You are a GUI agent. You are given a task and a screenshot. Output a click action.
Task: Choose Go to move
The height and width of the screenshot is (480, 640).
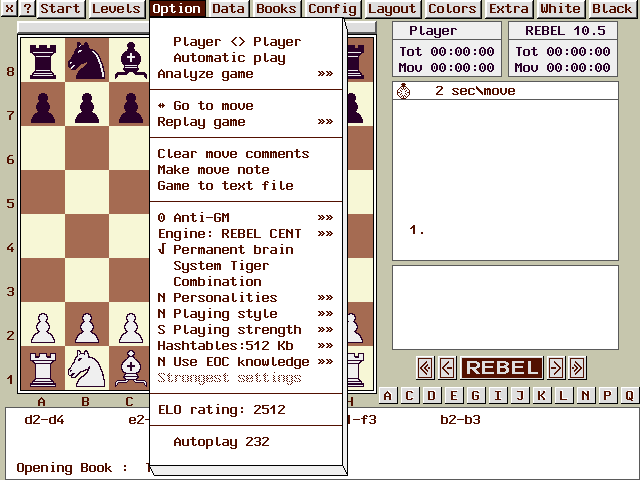tap(246, 106)
